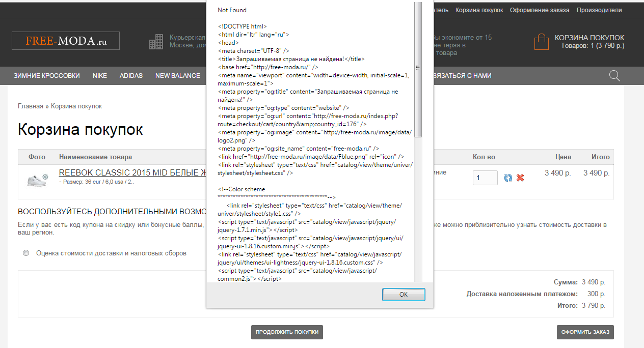Image resolution: width=644 pixels, height=348 pixels.
Task: Click the '<!--Color scheme' comment line
Action: click(241, 189)
